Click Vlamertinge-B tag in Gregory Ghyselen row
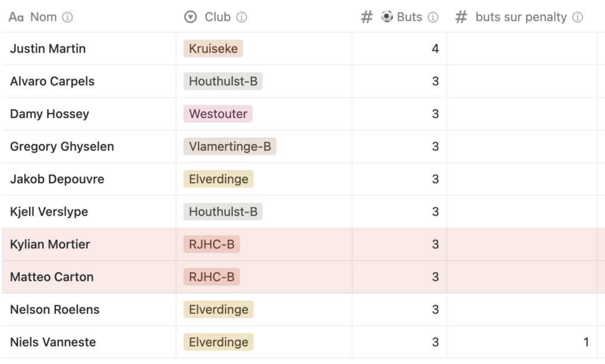Viewport: 605px width, 364px height. (x=230, y=147)
